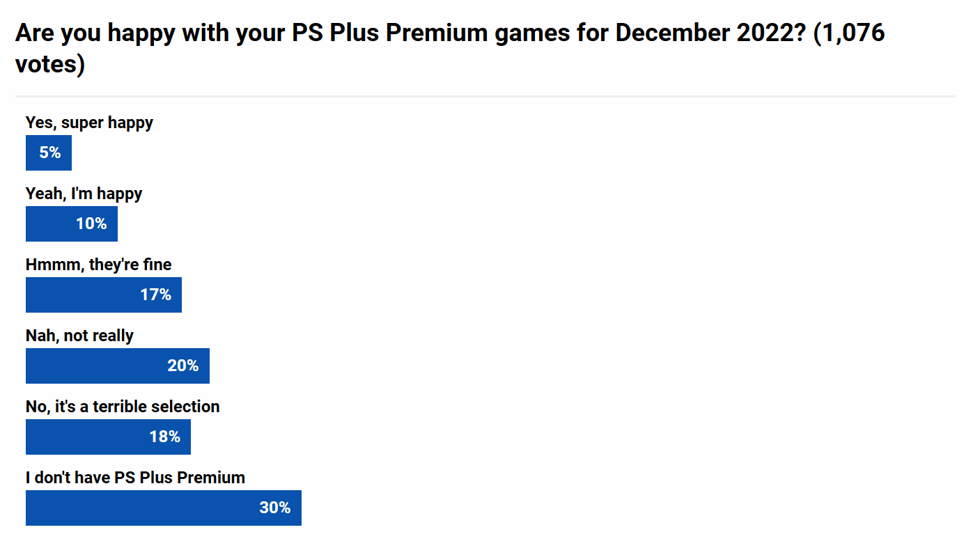The image size is (980, 548).
Task: Click the 10% result bar
Action: tap(72, 224)
